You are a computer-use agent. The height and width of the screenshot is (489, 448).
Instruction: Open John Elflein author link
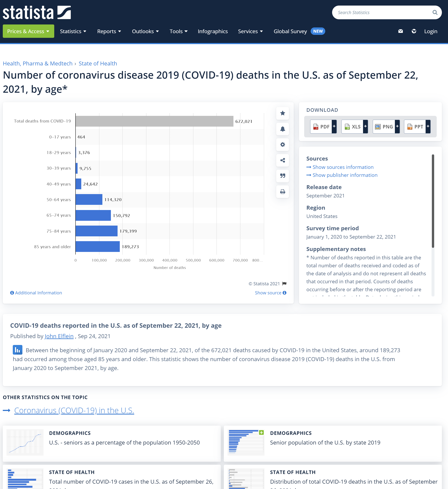click(x=59, y=336)
